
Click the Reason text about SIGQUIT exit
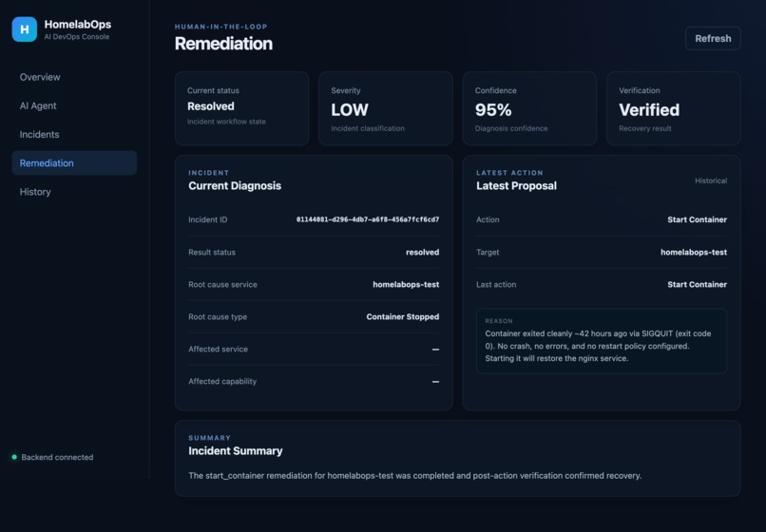(598, 346)
